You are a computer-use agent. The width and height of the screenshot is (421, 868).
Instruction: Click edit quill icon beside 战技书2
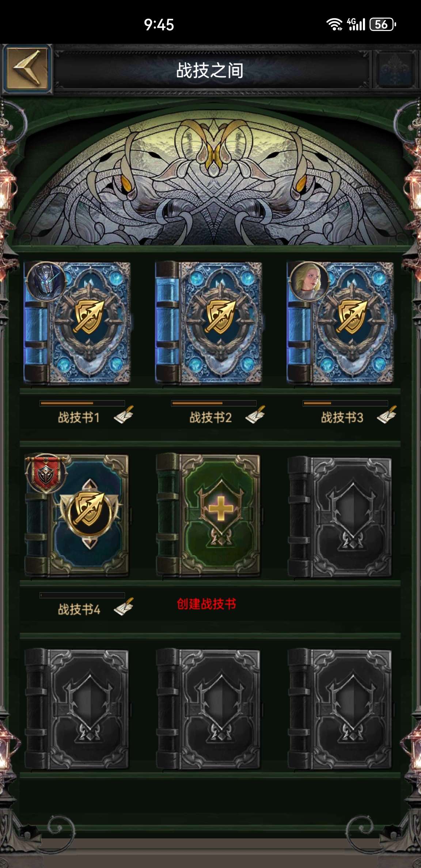tap(255, 415)
